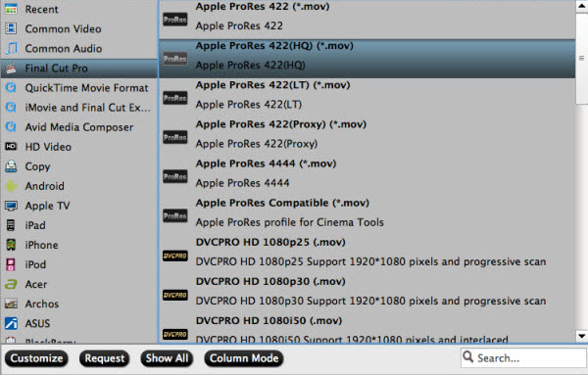
Task: Choose DVCPRO HD 1080p30 (.mov) format
Action: 367,295
